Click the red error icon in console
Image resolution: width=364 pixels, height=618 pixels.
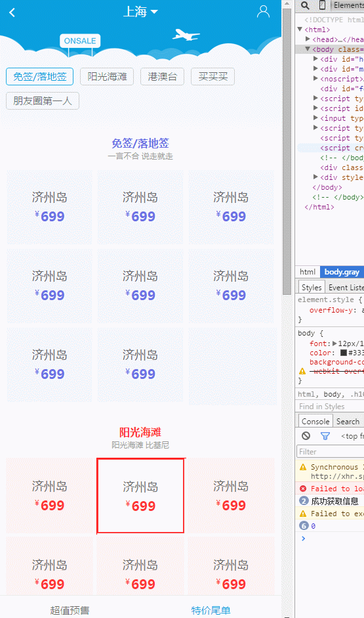pyautogui.click(x=303, y=489)
